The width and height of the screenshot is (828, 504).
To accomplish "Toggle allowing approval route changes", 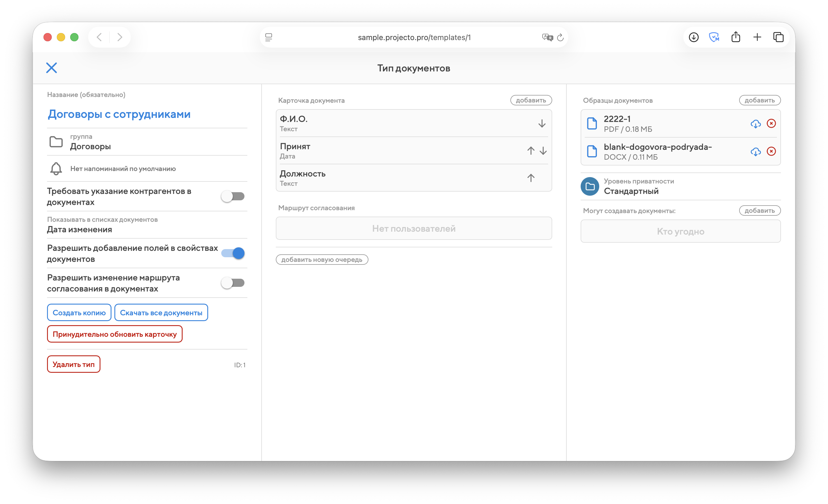I will (233, 283).
